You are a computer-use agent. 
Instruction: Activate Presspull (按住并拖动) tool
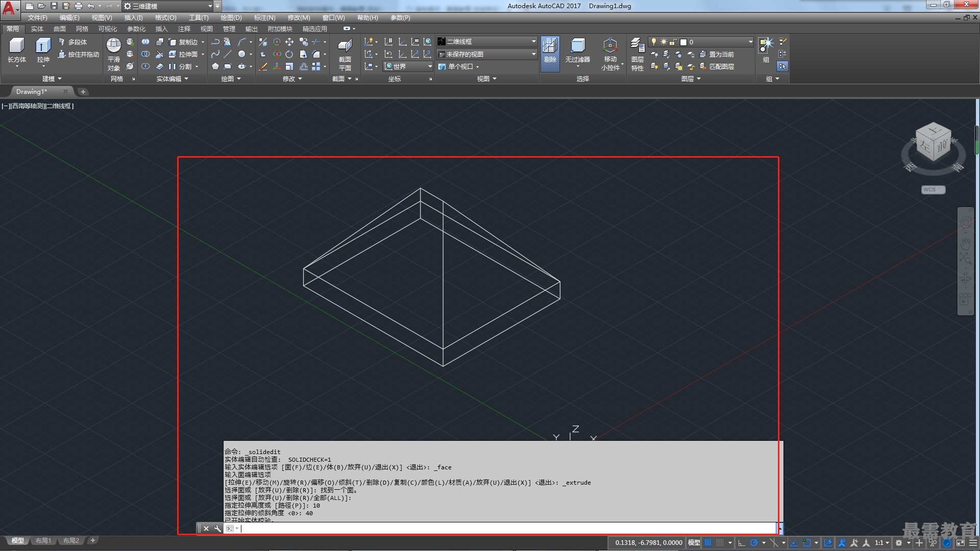pyautogui.click(x=79, y=54)
